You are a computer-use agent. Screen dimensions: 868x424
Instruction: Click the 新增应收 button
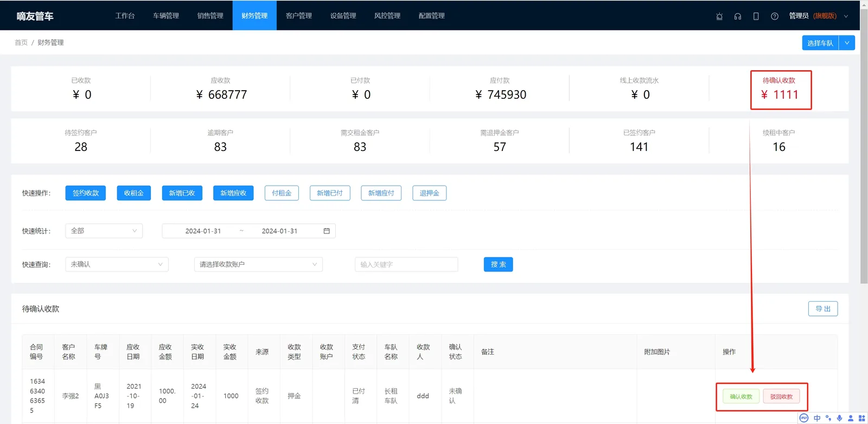[x=233, y=193]
